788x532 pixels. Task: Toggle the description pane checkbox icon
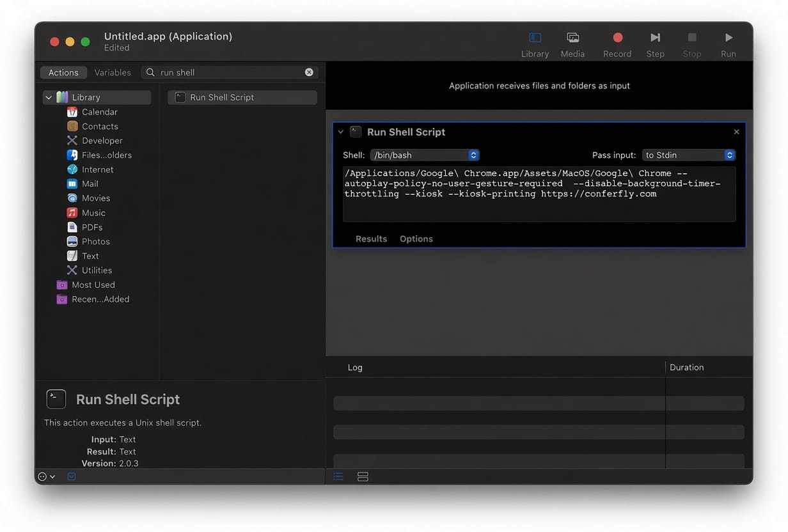point(72,476)
